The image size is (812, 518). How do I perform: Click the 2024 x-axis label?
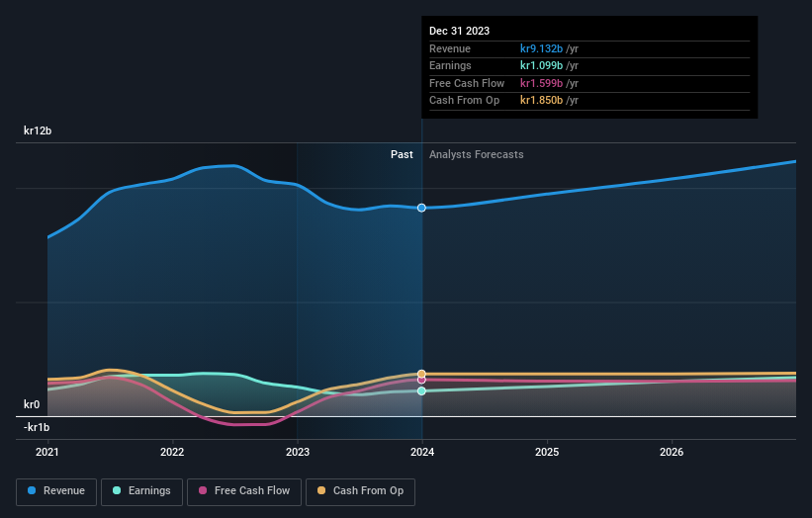pyautogui.click(x=422, y=452)
